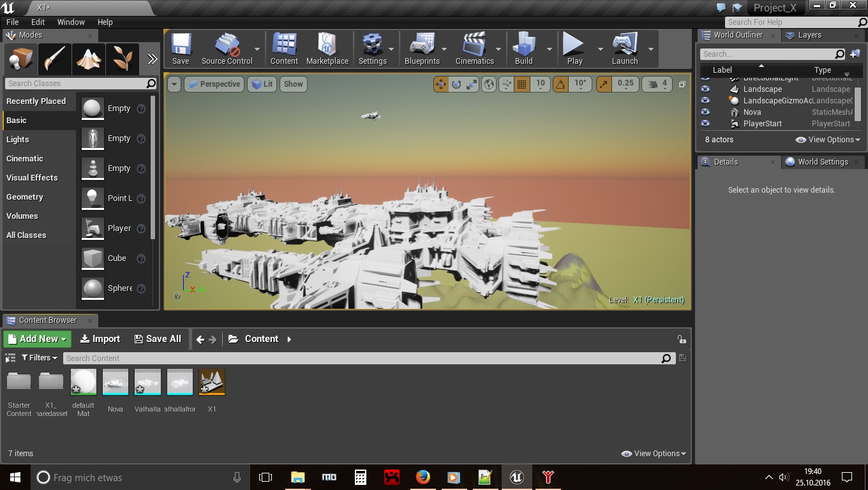Open the Window menu

coord(71,22)
